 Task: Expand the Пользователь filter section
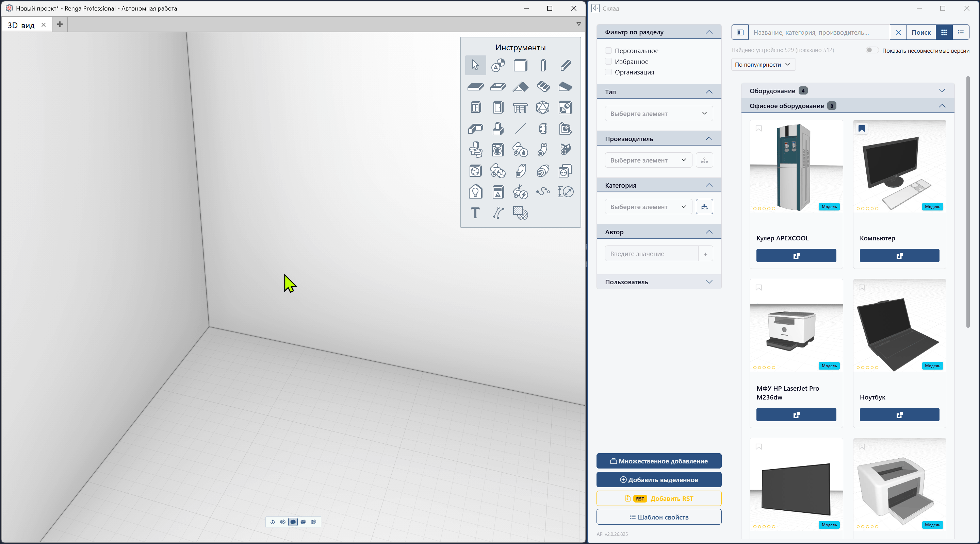[658, 282]
